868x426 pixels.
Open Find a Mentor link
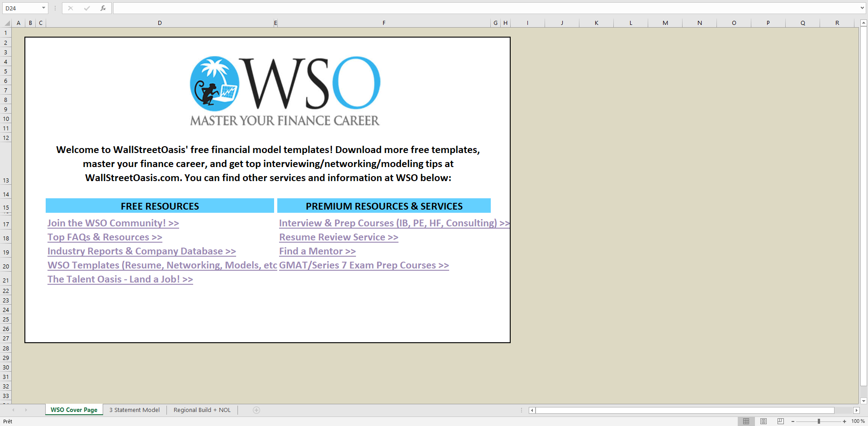318,251
